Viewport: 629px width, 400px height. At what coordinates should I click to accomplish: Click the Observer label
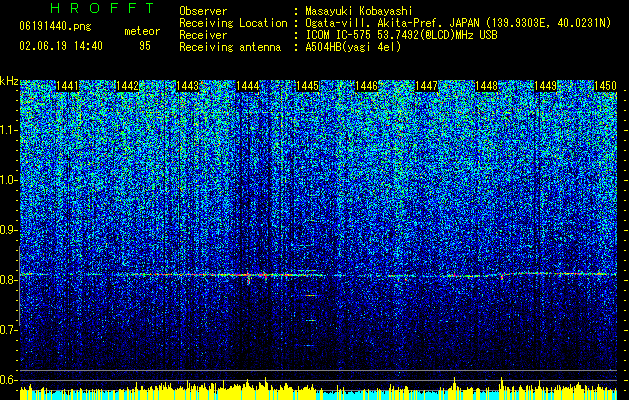[x=203, y=11]
